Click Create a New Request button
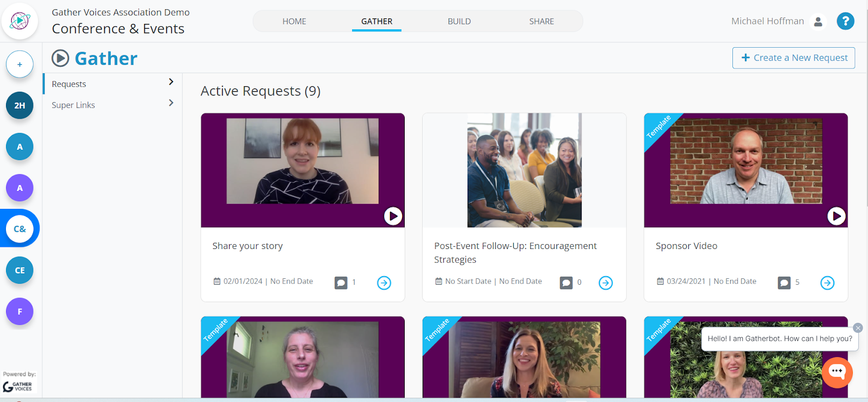 (794, 58)
